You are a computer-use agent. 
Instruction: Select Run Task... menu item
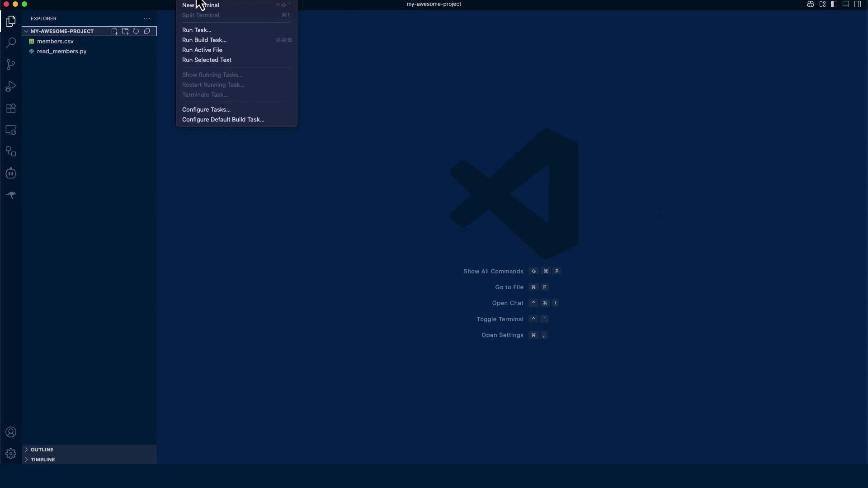[x=236, y=30]
